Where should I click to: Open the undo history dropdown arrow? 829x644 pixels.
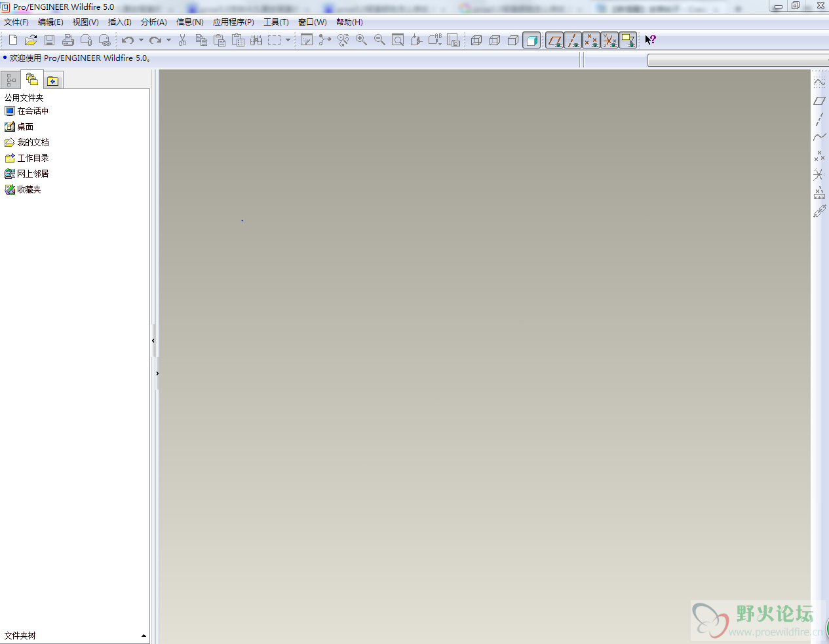click(x=141, y=40)
